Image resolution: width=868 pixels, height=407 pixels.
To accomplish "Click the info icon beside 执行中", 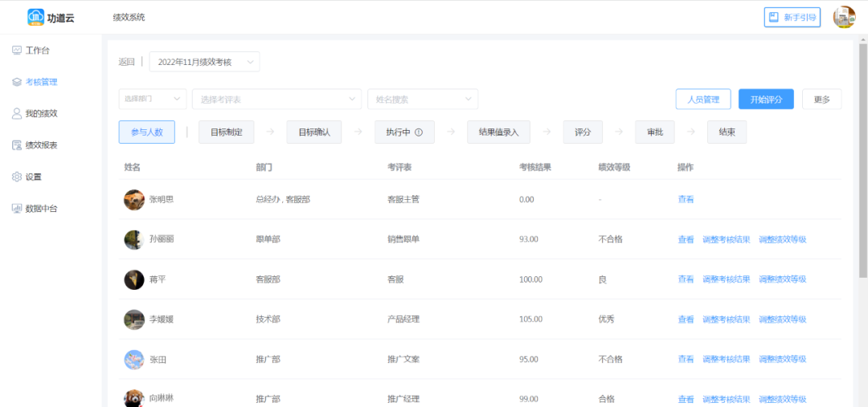I will [x=419, y=132].
